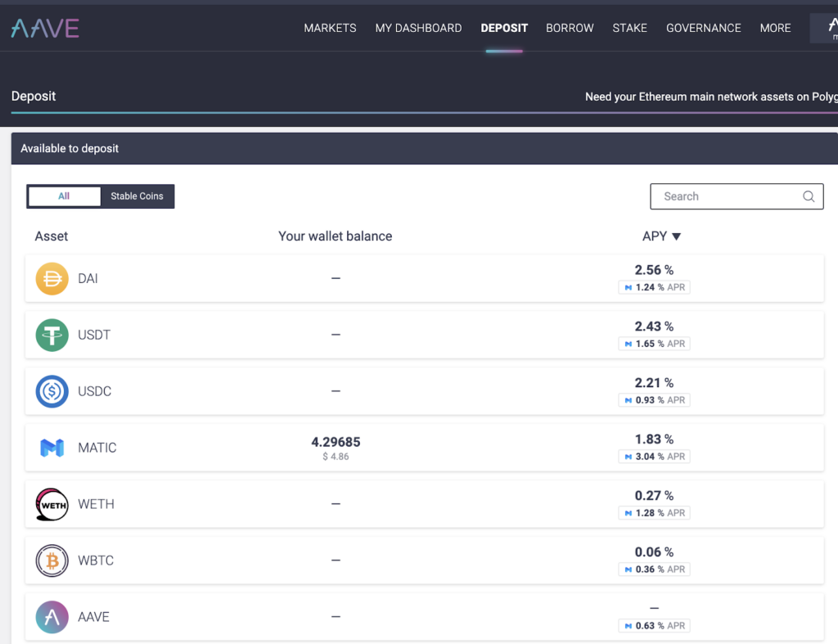Viewport: 838px width, 644px height.
Task: Click the AAVE token icon in the list
Action: 52,616
